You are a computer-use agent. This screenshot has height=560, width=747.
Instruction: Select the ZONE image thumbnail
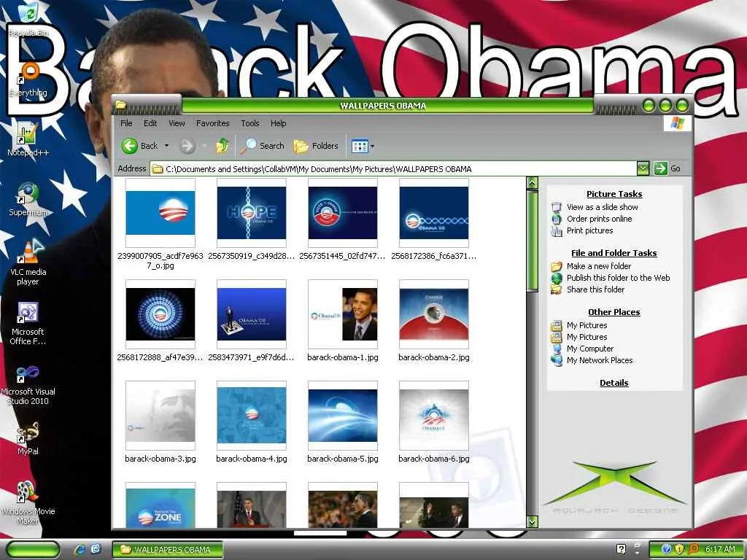click(160, 505)
